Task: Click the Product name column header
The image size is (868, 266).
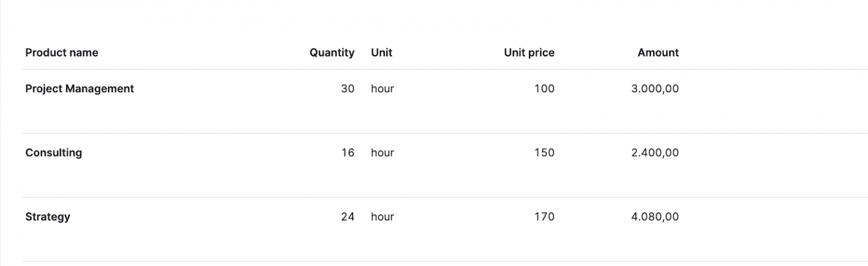Action: [62, 53]
